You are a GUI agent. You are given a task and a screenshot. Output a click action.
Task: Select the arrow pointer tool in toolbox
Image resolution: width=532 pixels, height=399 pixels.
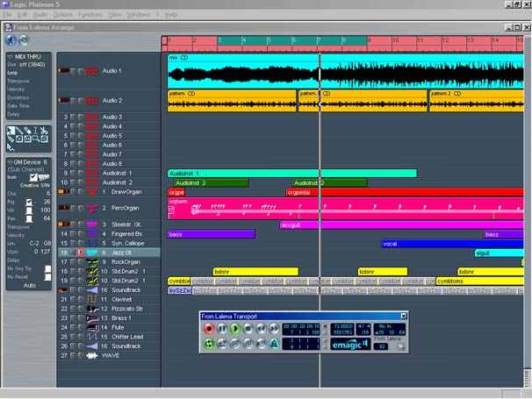11,131
